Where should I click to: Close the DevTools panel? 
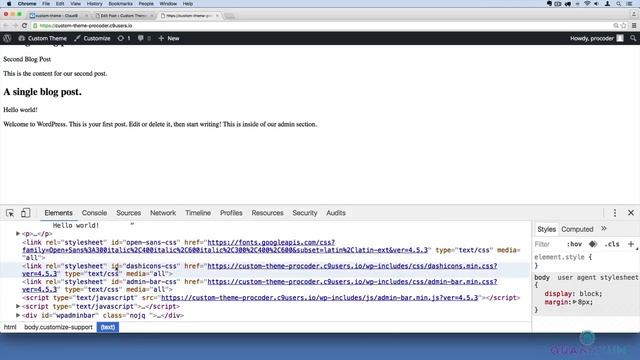tap(631, 213)
